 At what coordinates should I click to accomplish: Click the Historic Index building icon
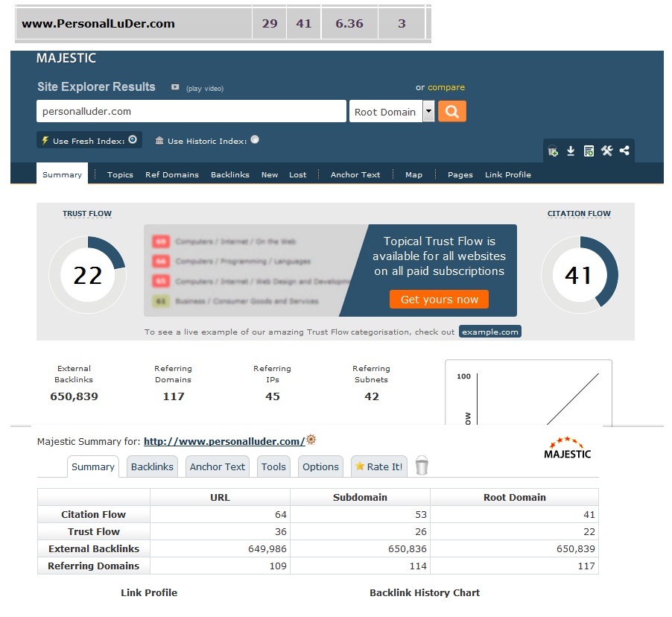pyautogui.click(x=159, y=140)
